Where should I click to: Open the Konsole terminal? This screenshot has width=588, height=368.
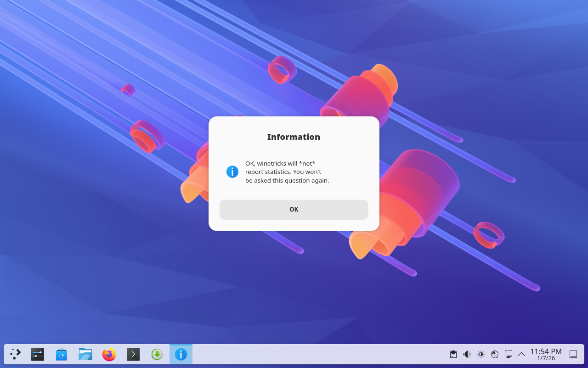click(133, 354)
